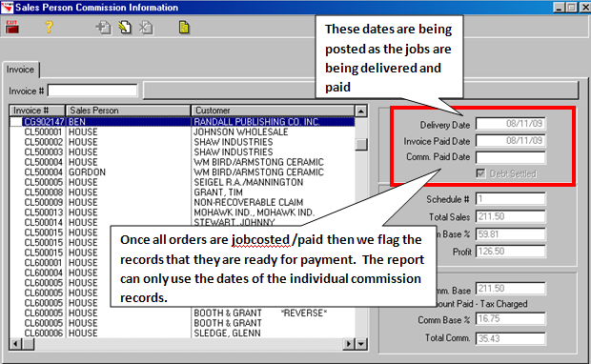Select invoice CL500013 MOHAWK IND.
Viewport: 591px width, 364px height.
182,212
